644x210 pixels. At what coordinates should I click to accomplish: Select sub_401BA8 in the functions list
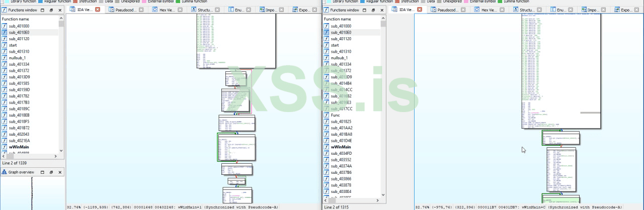pos(341,134)
